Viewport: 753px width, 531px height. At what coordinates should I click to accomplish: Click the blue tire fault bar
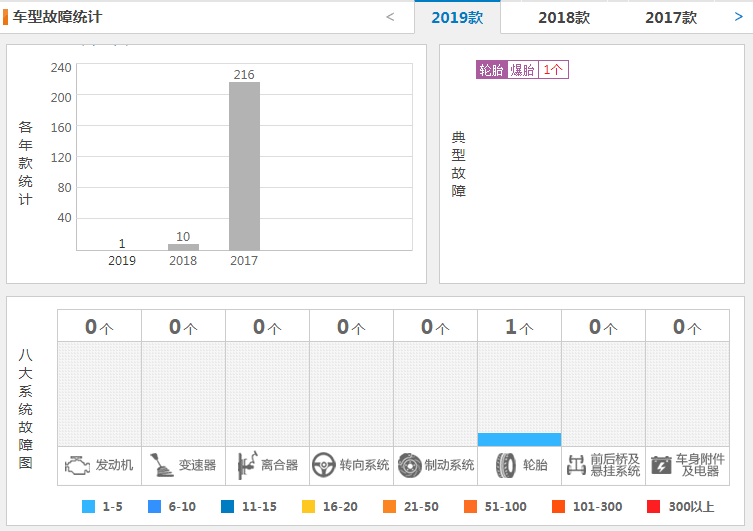(519, 439)
